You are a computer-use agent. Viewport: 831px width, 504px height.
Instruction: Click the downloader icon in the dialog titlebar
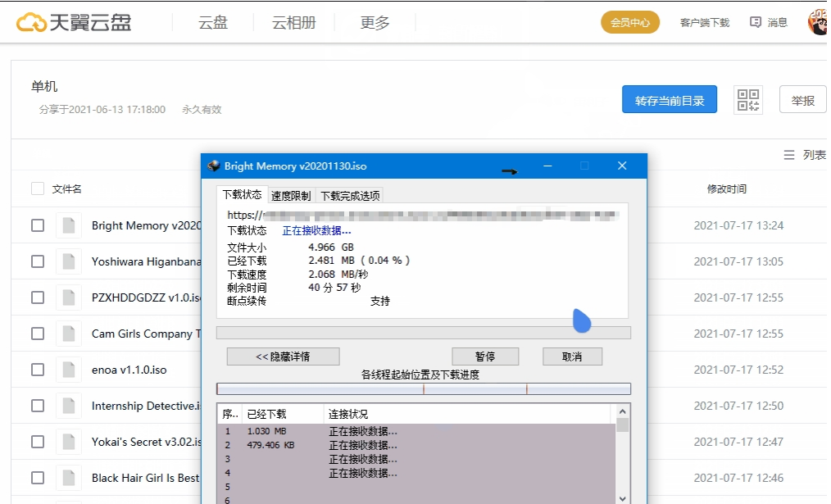[x=212, y=166]
